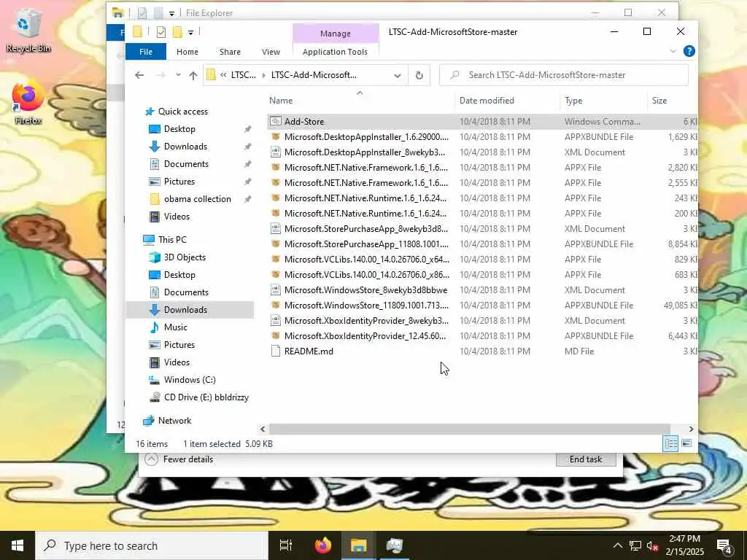The width and height of the screenshot is (747, 560).
Task: Open the Share ribbon tab
Action: click(230, 52)
